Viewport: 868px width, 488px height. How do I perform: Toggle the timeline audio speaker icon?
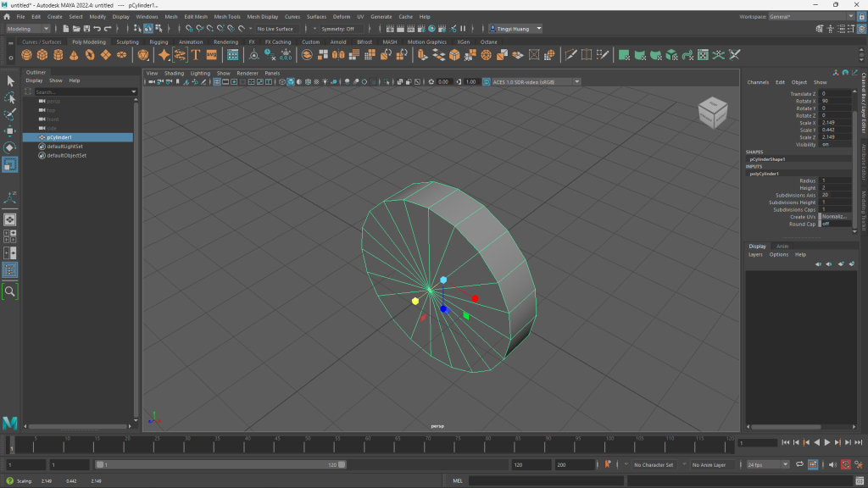point(832,465)
